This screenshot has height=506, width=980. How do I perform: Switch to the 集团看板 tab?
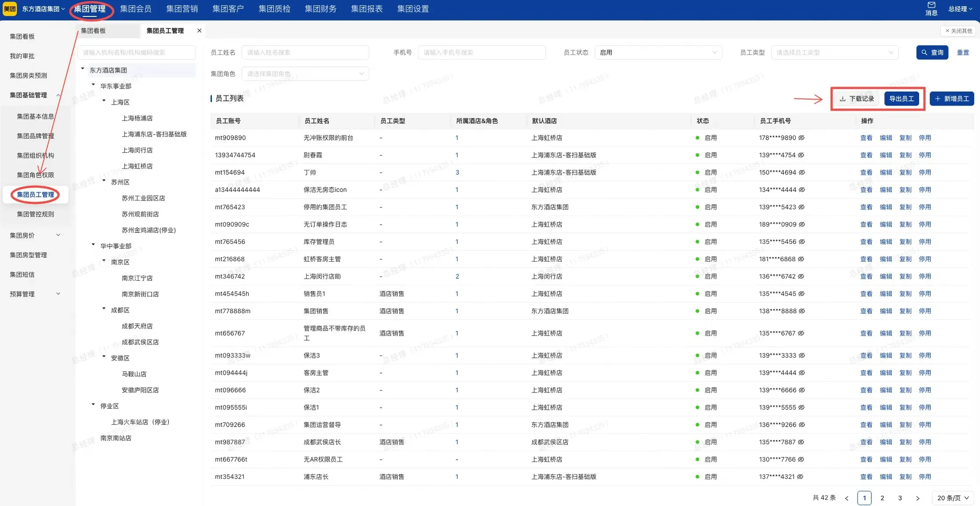94,31
